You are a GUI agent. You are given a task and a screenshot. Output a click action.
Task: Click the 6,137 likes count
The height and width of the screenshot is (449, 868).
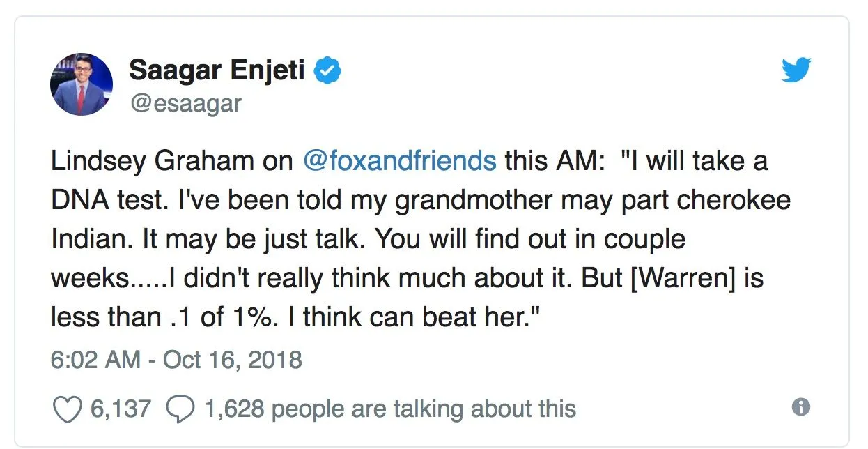(121, 409)
